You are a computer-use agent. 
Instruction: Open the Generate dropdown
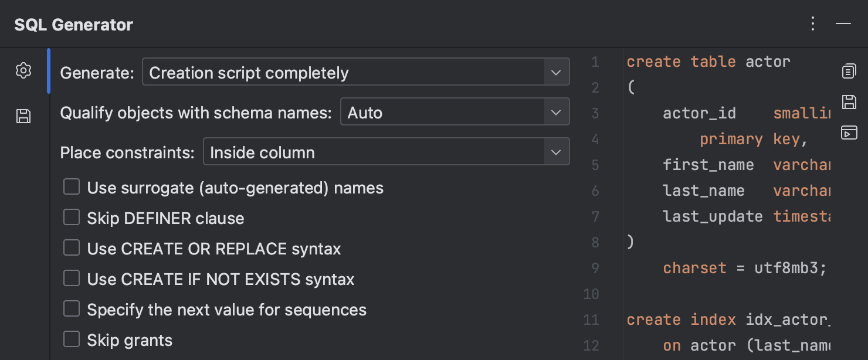pyautogui.click(x=555, y=72)
